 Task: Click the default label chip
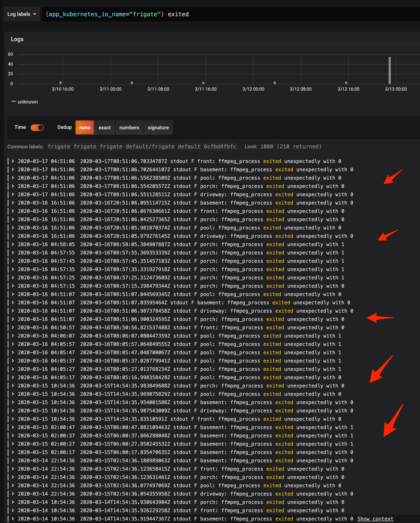[189, 147]
